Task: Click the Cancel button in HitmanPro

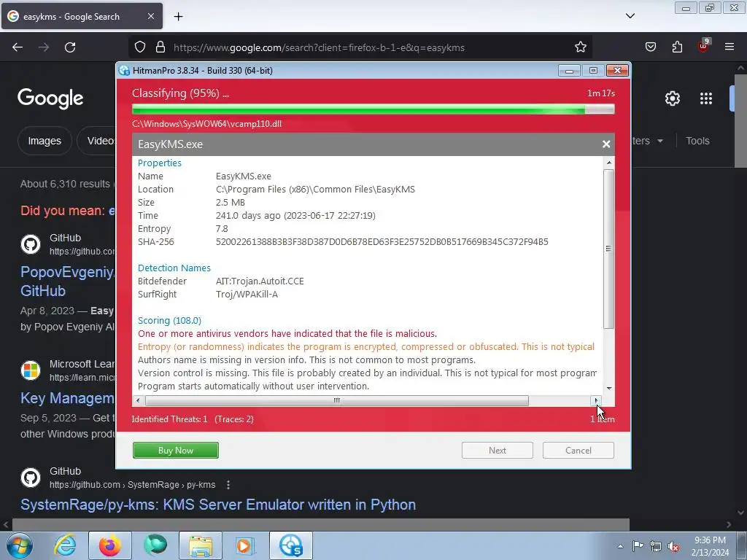Action: (578, 451)
